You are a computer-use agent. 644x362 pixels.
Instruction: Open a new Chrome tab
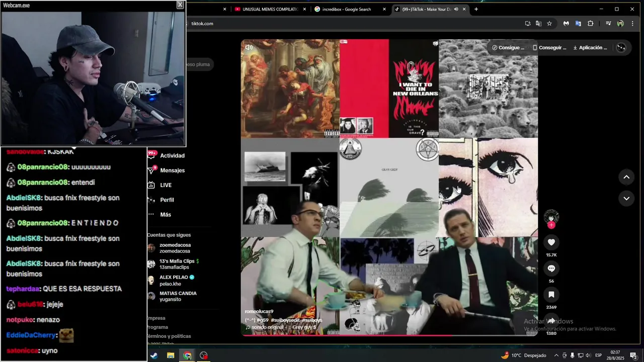click(x=476, y=9)
